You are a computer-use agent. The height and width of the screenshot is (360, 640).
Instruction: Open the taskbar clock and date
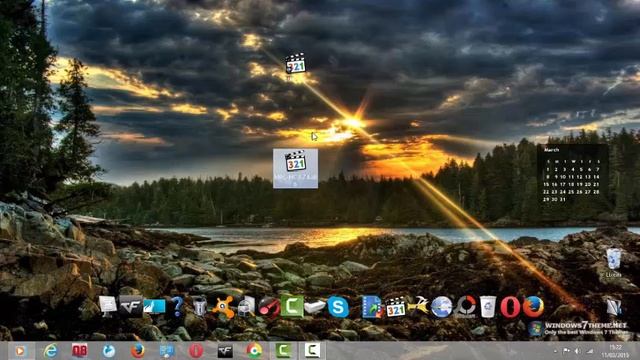[x=616, y=351]
